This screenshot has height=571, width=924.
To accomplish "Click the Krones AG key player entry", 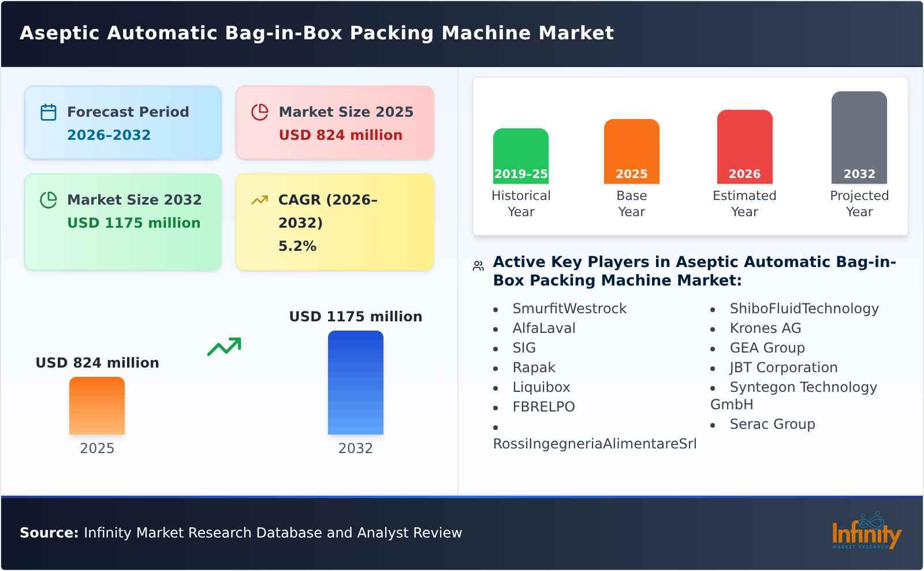I will coord(765,328).
